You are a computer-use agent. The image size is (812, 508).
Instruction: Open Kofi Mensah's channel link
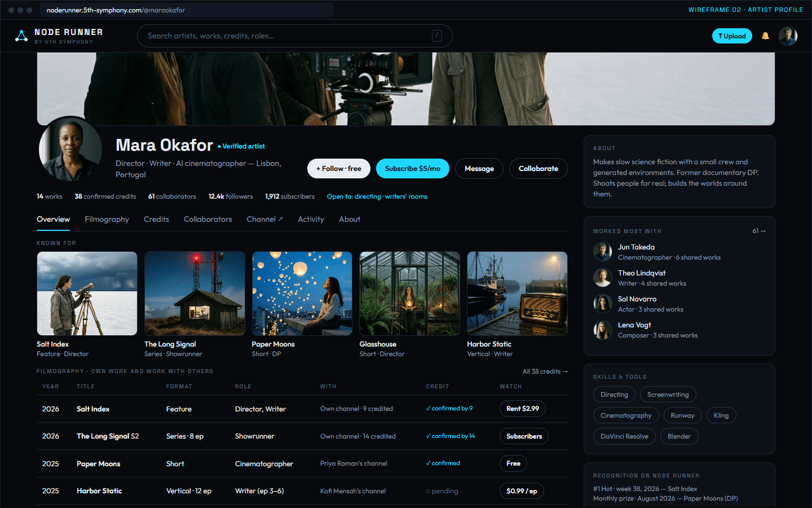pyautogui.click(x=353, y=491)
